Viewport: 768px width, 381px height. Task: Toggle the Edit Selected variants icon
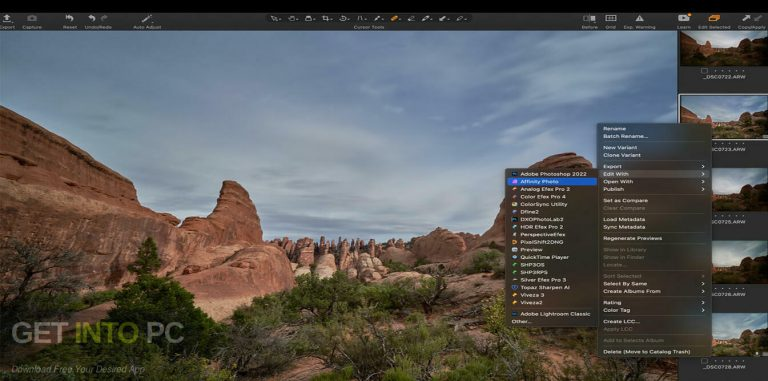pyautogui.click(x=714, y=18)
